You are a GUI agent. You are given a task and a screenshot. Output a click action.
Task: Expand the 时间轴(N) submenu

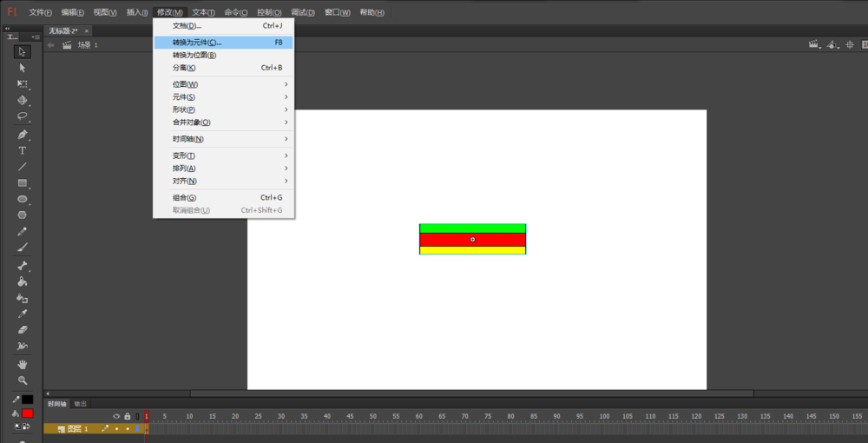coord(224,139)
